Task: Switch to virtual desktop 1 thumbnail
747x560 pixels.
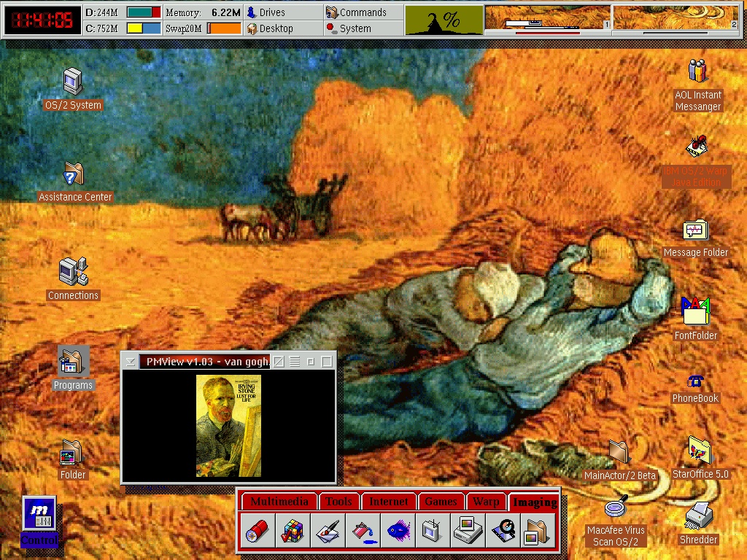Action: pos(547,17)
